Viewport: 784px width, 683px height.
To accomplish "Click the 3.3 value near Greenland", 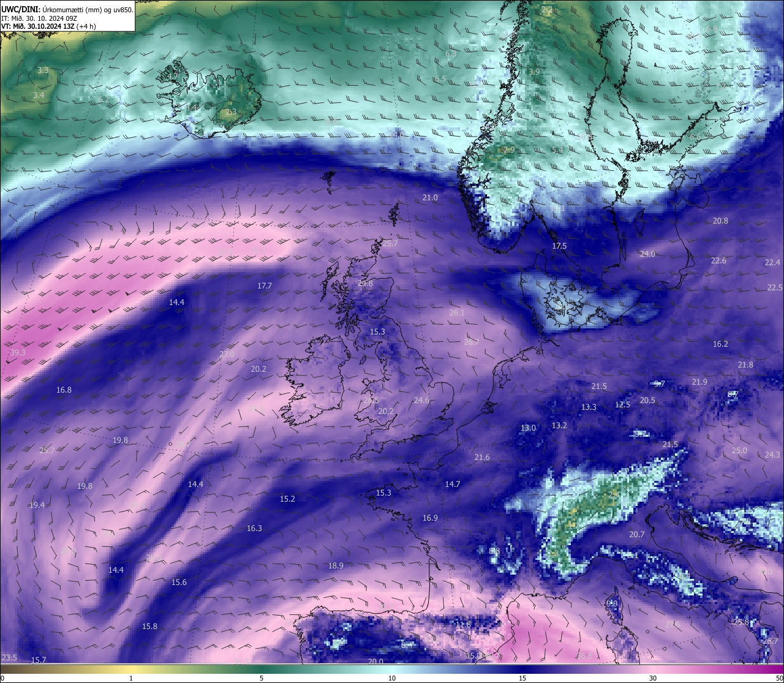I will click(43, 70).
